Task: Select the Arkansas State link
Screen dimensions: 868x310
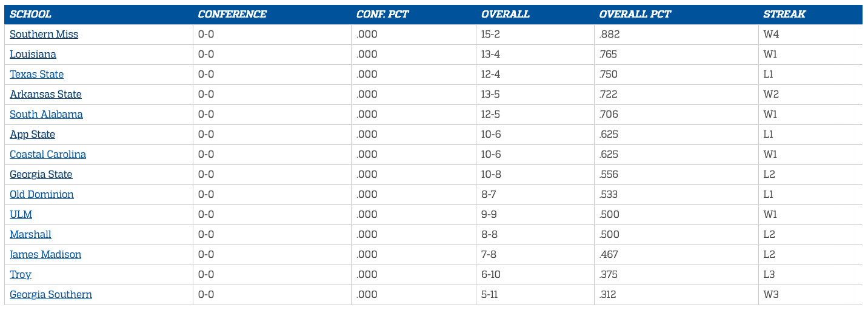Action: pos(45,95)
